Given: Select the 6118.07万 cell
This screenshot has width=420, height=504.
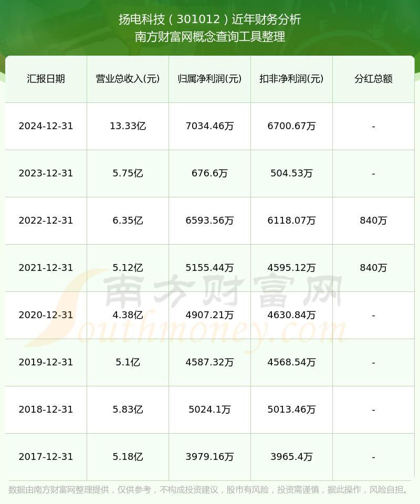Looking at the screenshot, I should point(291,220).
